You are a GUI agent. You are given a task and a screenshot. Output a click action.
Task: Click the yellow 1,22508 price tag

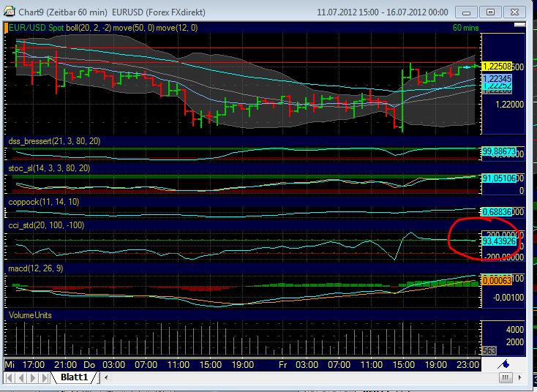497,66
